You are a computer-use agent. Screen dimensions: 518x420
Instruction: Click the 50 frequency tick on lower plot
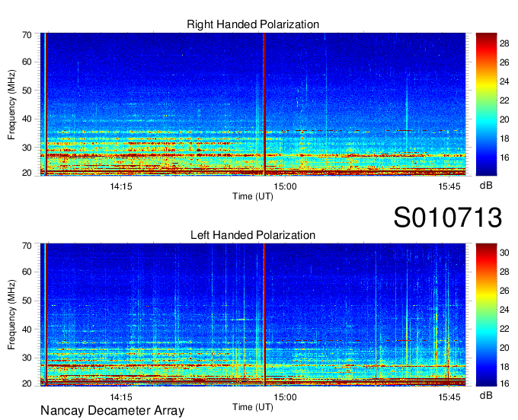[x=27, y=301]
